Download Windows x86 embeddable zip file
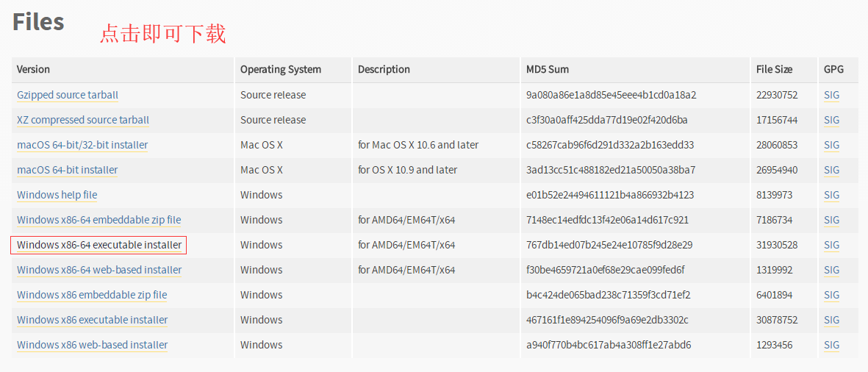 [x=92, y=295]
